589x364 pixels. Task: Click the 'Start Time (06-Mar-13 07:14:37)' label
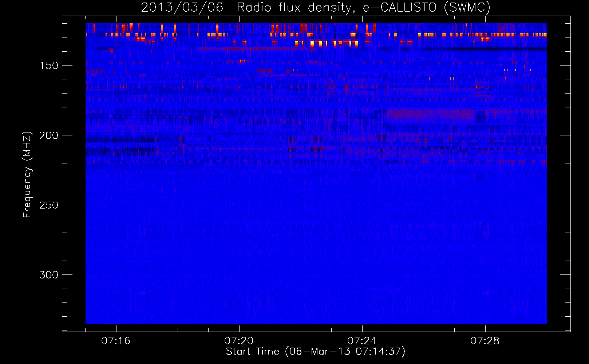click(316, 352)
